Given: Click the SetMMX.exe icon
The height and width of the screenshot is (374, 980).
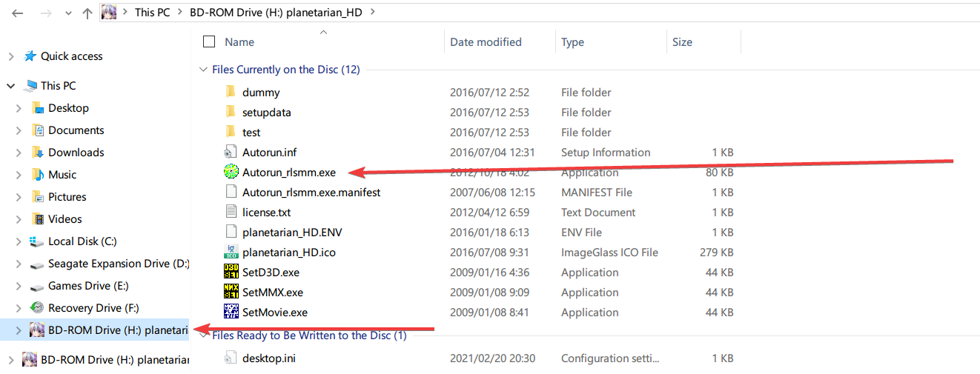Looking at the screenshot, I should coord(231,293).
